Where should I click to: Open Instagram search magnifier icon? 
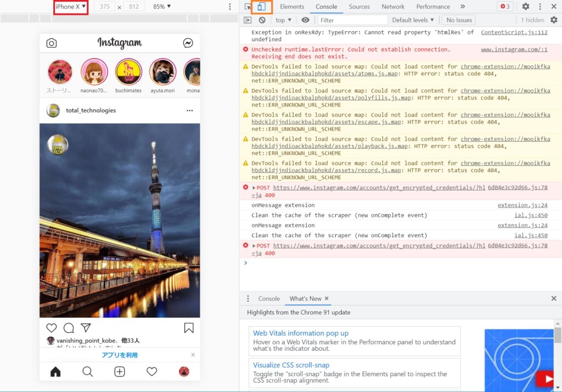coord(87,372)
